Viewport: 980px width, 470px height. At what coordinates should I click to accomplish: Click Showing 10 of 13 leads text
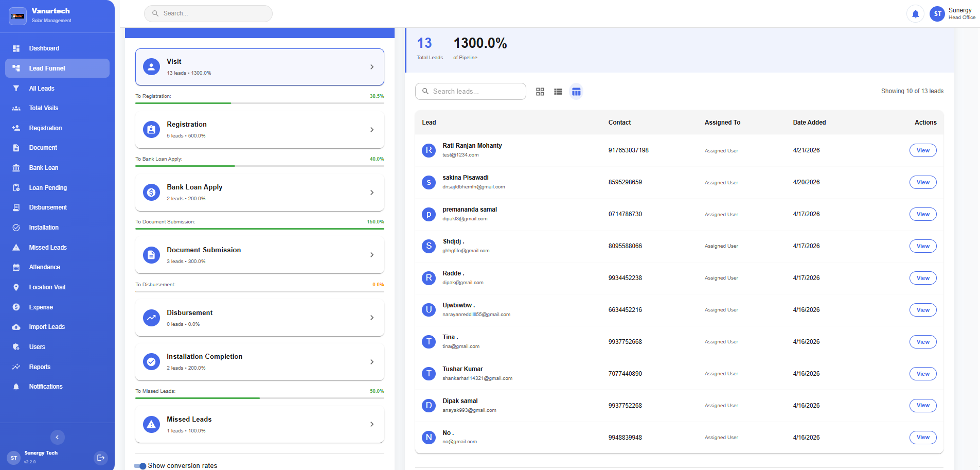pos(912,91)
